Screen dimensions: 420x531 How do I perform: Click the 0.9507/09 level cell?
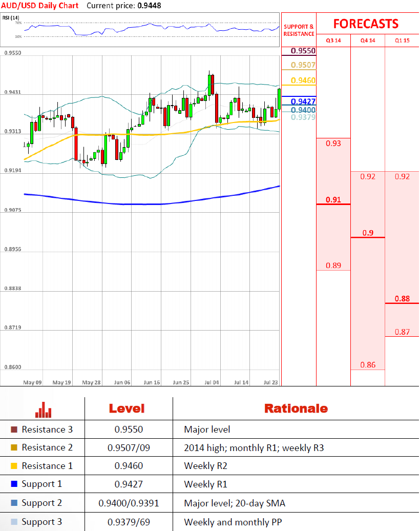tap(129, 447)
